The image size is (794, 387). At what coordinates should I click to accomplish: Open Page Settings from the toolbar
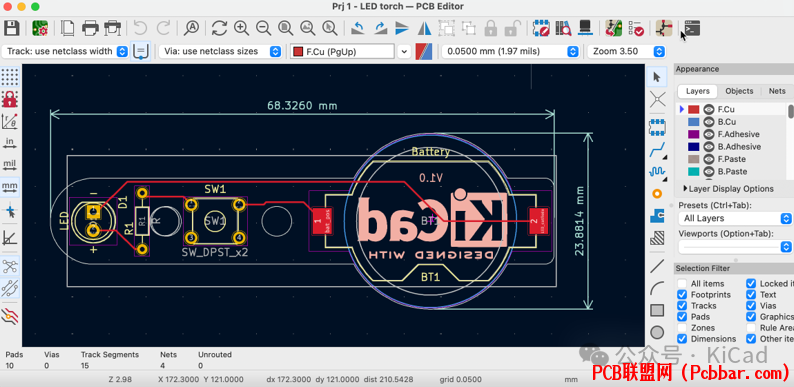click(x=67, y=28)
